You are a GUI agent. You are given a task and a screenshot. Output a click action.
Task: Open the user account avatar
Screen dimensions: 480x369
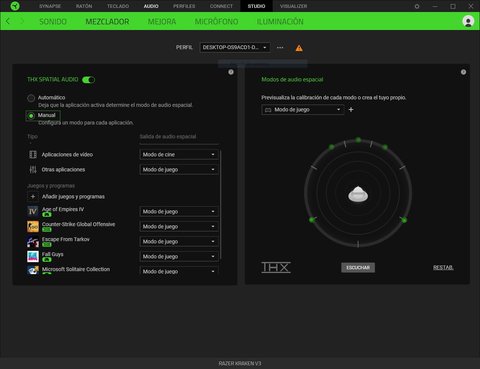click(468, 21)
